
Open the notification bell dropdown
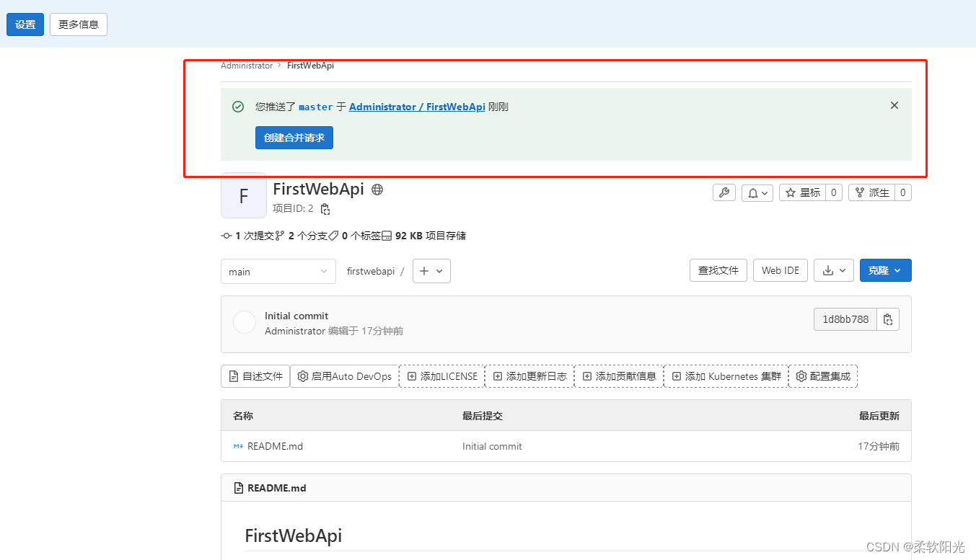(x=757, y=192)
